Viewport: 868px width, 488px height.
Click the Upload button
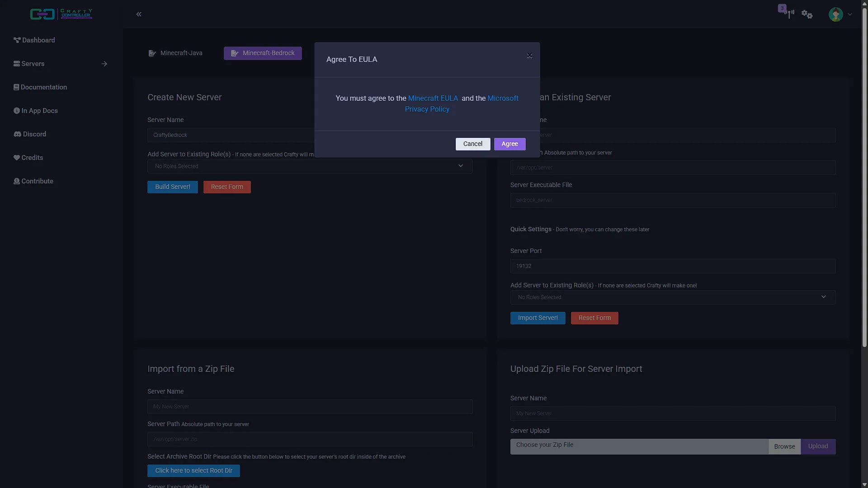point(818,446)
